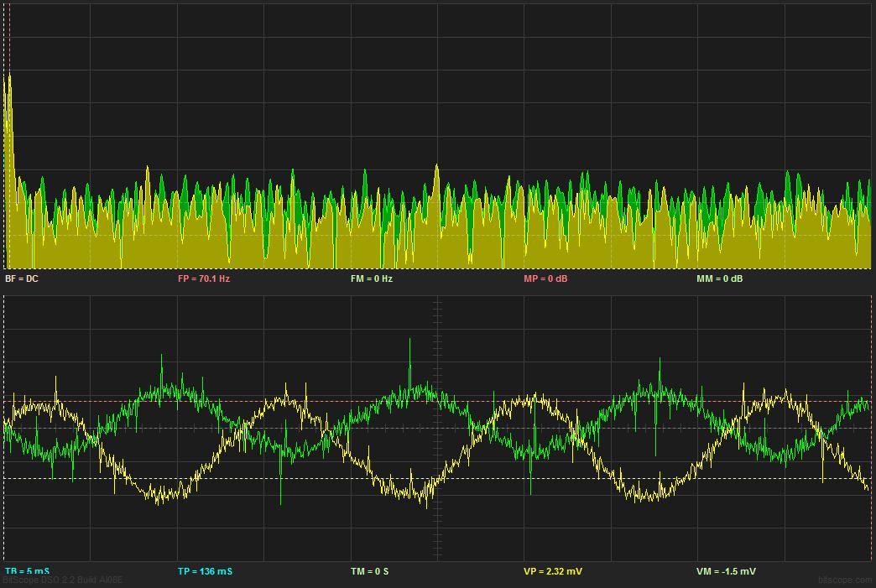Image resolution: width=876 pixels, height=588 pixels.
Task: Select the VP = 2.32 mV readout
Action: (552, 570)
